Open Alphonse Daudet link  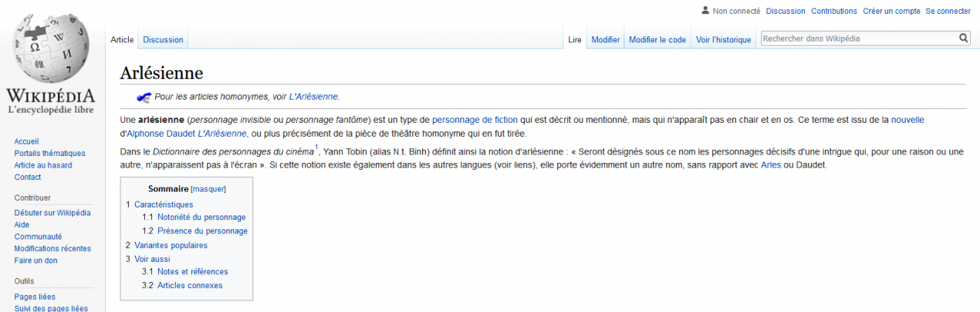pyautogui.click(x=161, y=134)
